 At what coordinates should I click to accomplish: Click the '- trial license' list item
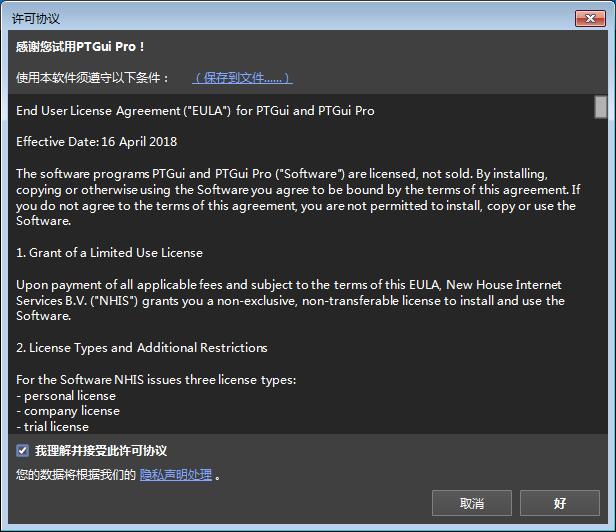pos(53,427)
